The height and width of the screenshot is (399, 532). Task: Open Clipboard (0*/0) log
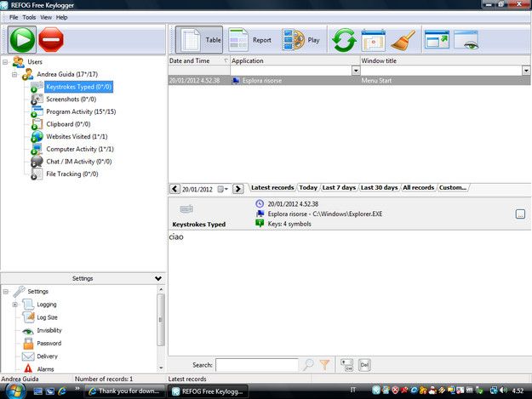point(68,124)
